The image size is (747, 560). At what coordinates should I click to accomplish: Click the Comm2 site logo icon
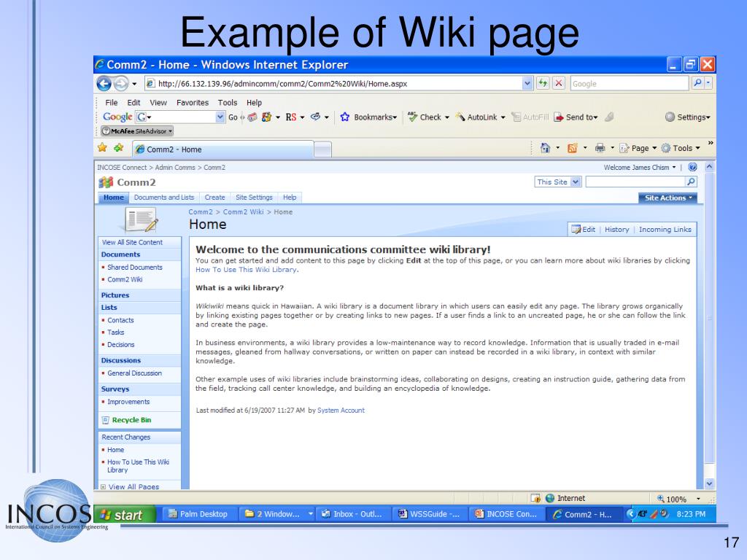click(x=106, y=182)
